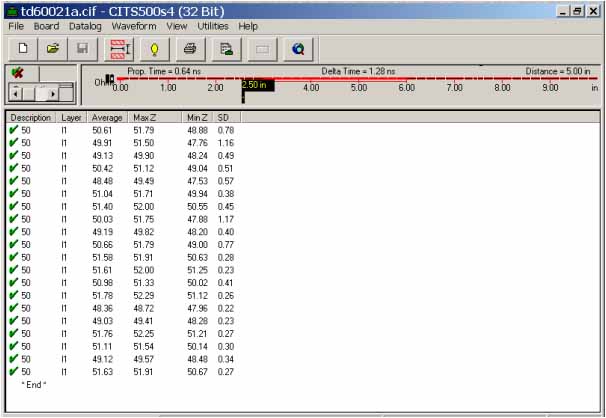
Task: Sort by the Average column header
Action: point(107,118)
